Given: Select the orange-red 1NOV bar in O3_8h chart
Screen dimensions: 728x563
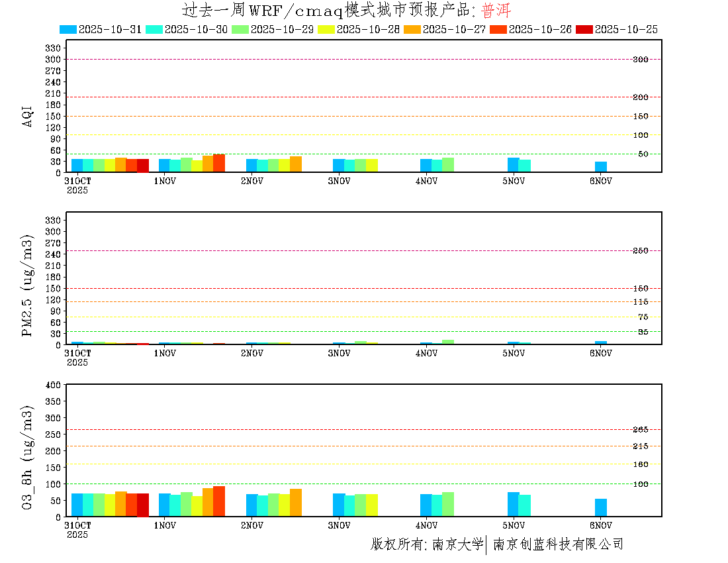Looking at the screenshot, I should coord(218,501).
